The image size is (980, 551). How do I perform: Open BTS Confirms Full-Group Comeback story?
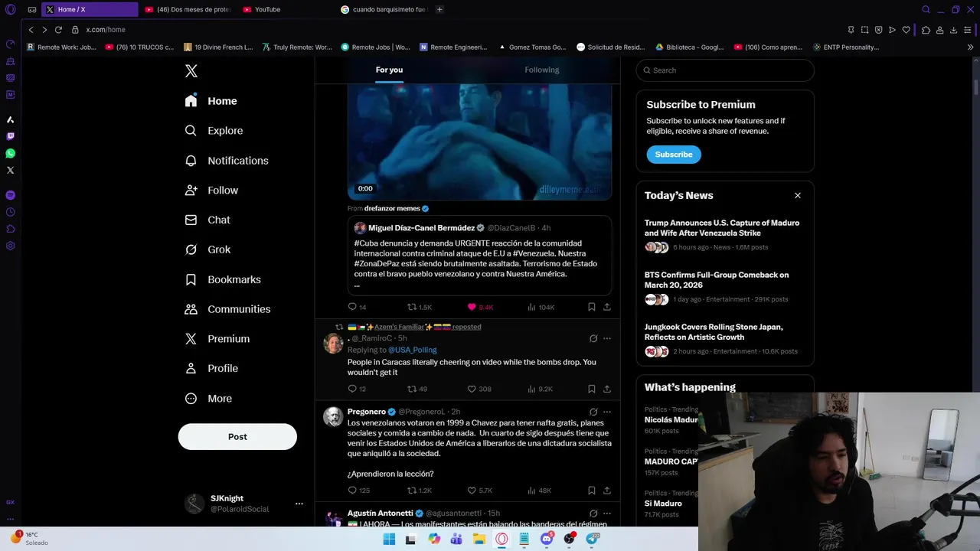coord(717,280)
